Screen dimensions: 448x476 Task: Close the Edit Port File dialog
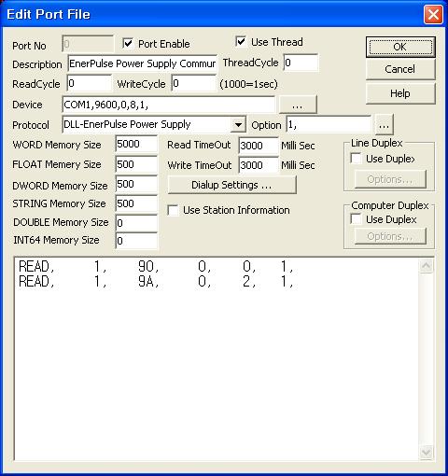[x=433, y=14]
